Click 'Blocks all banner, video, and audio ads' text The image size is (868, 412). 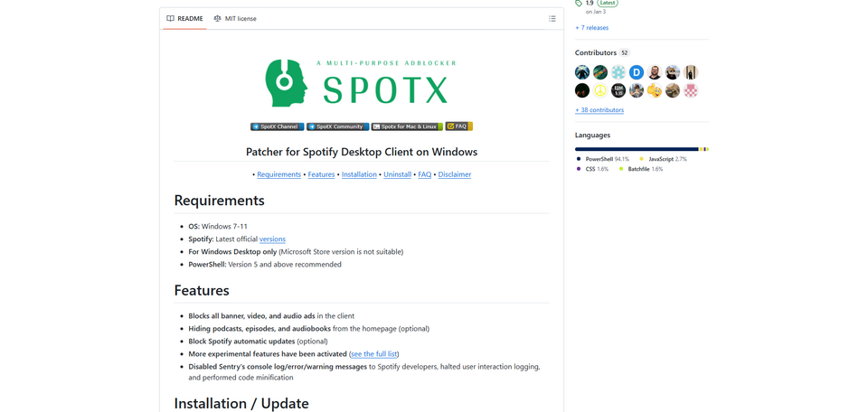coord(252,316)
